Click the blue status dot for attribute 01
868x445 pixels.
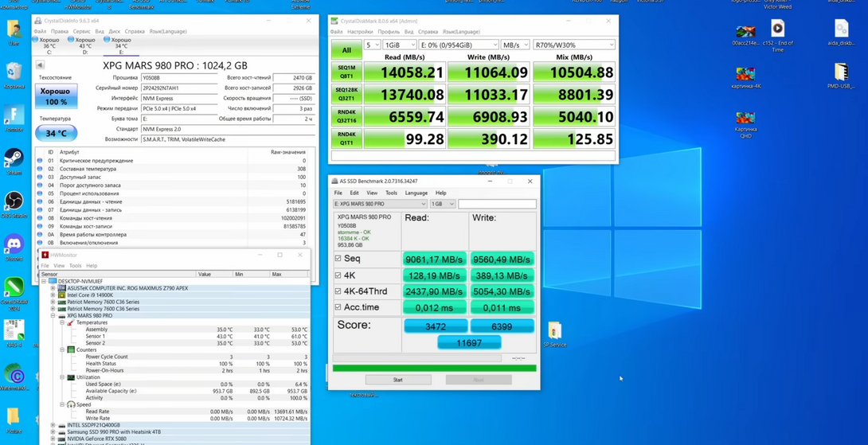pos(39,161)
